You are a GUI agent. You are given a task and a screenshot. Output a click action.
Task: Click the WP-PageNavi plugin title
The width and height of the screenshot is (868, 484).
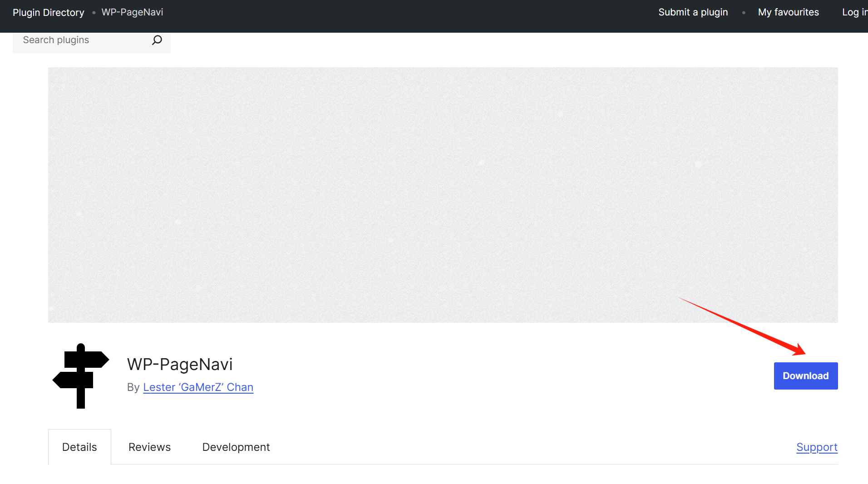(x=180, y=364)
